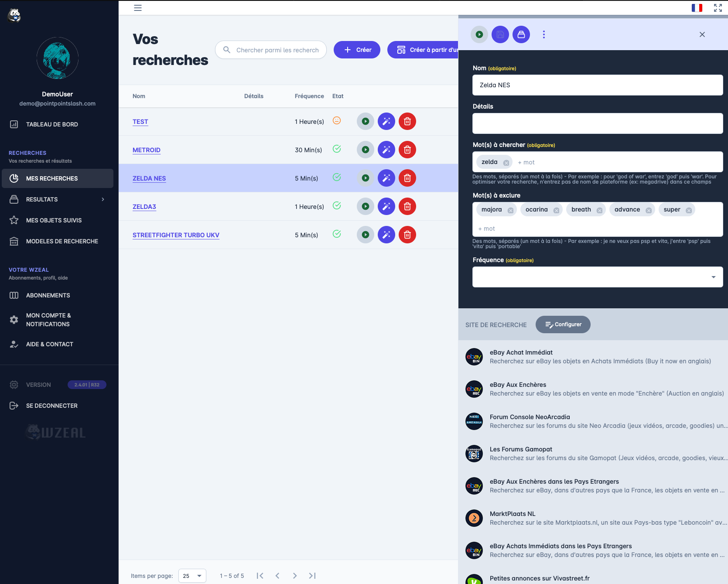The height and width of the screenshot is (584, 728).
Task: Run the ZELDA3 search
Action: tap(366, 206)
